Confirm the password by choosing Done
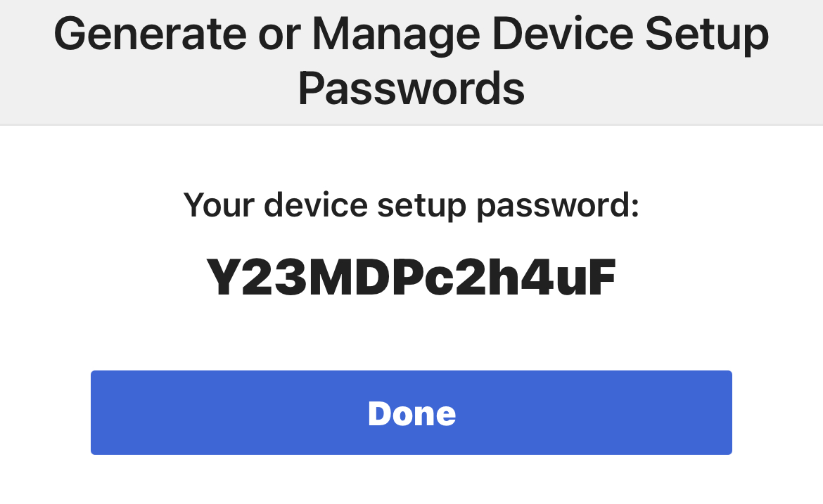 tap(412, 413)
